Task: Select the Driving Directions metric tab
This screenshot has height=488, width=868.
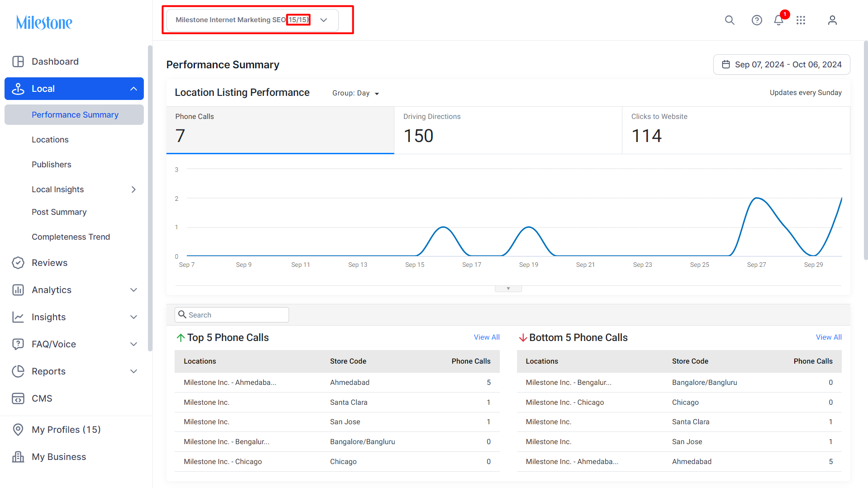Action: [x=508, y=130]
